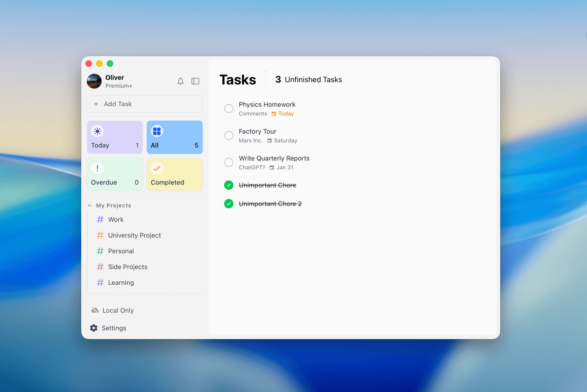
Task: Switch to the Today filter
Action: (115, 137)
